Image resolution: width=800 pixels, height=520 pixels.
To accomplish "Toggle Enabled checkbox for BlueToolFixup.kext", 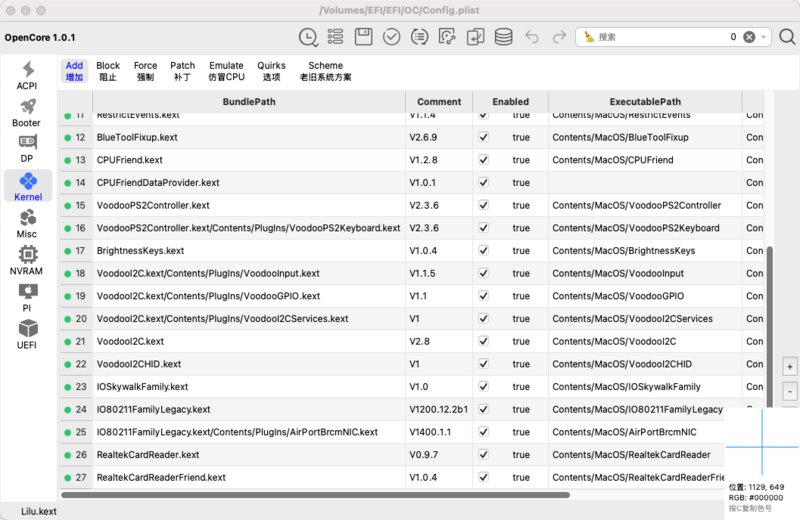I will (x=483, y=137).
